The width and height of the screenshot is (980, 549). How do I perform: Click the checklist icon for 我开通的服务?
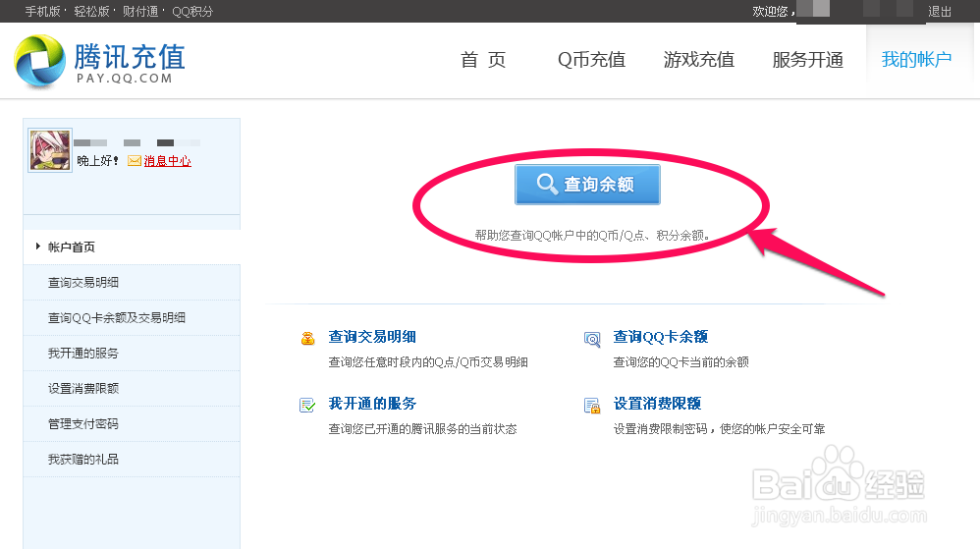(307, 406)
